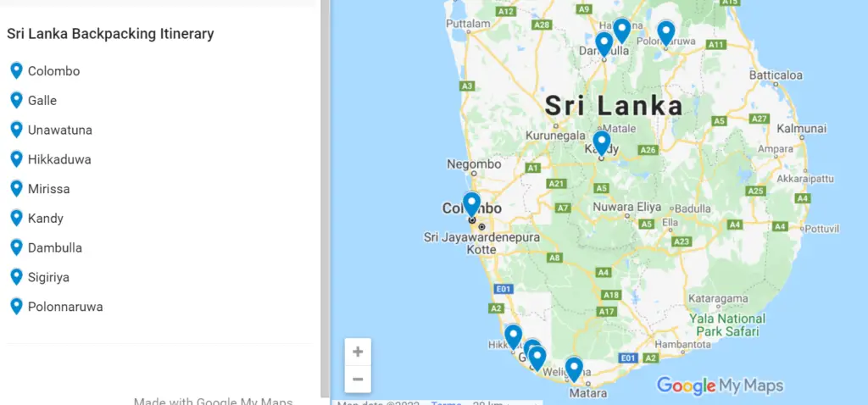This screenshot has height=405, width=868.
Task: Click the Google My Maps logo
Action: pyautogui.click(x=720, y=385)
